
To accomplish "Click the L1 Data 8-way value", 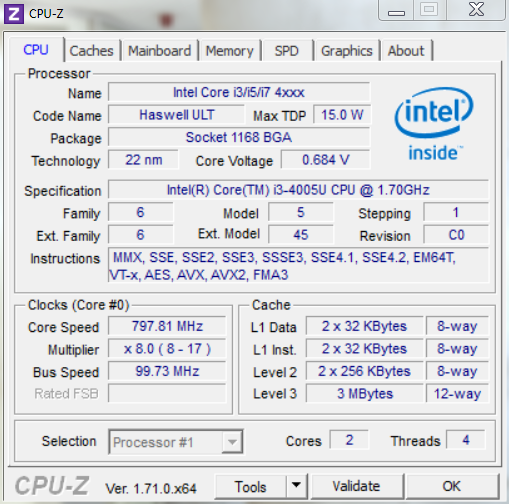I will click(x=457, y=326).
